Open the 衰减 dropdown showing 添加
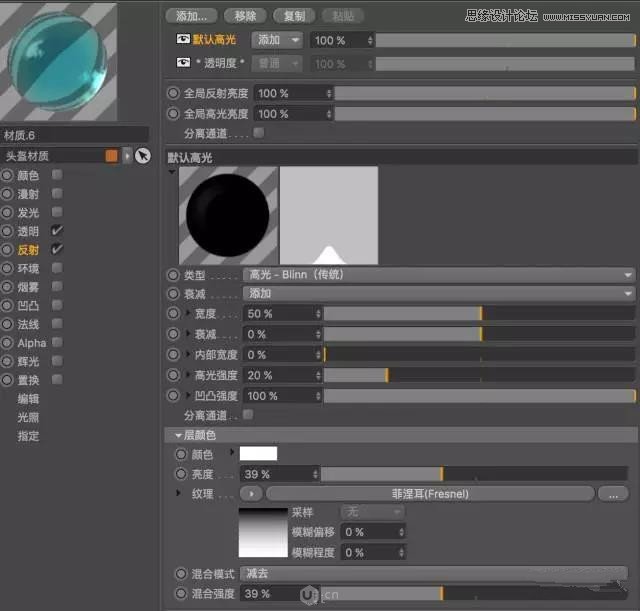Screen dimensions: 640x611 439,293
